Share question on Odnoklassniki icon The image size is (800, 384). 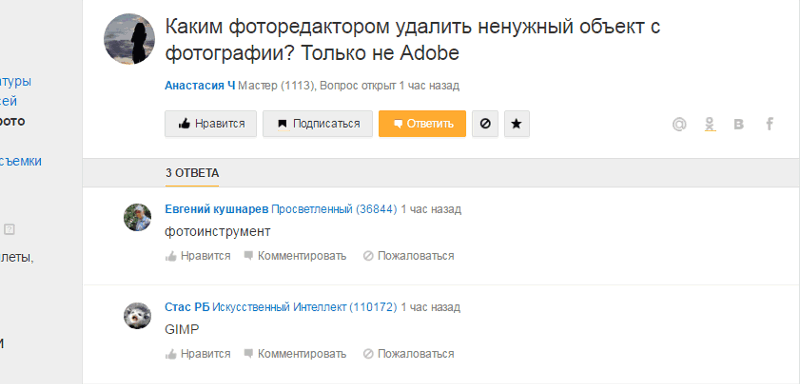click(x=709, y=124)
